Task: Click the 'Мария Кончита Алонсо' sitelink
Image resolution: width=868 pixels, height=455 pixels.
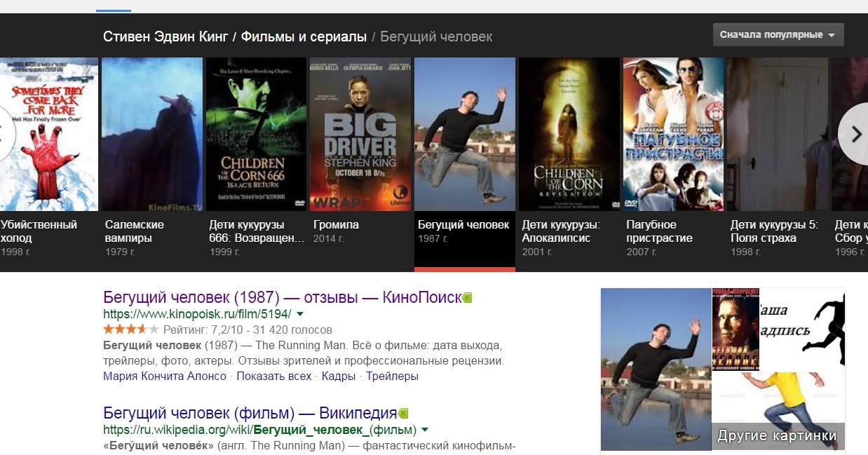Action: pos(165,376)
